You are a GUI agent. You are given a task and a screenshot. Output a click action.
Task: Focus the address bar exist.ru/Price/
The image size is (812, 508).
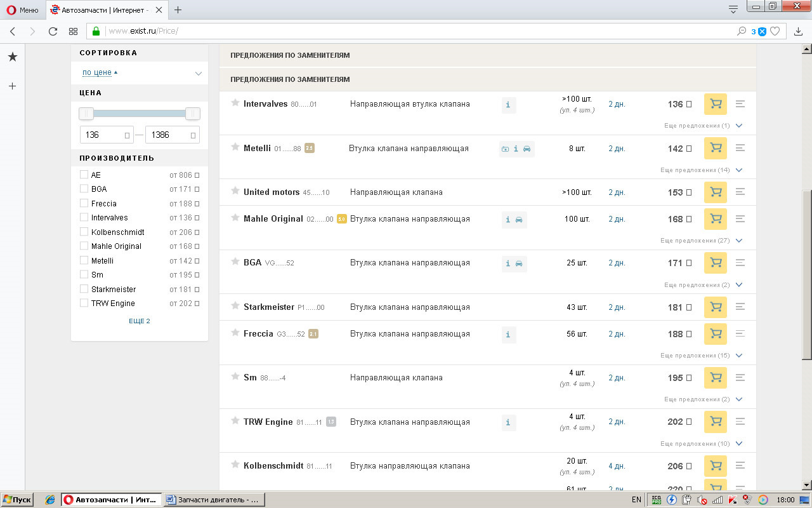point(419,31)
